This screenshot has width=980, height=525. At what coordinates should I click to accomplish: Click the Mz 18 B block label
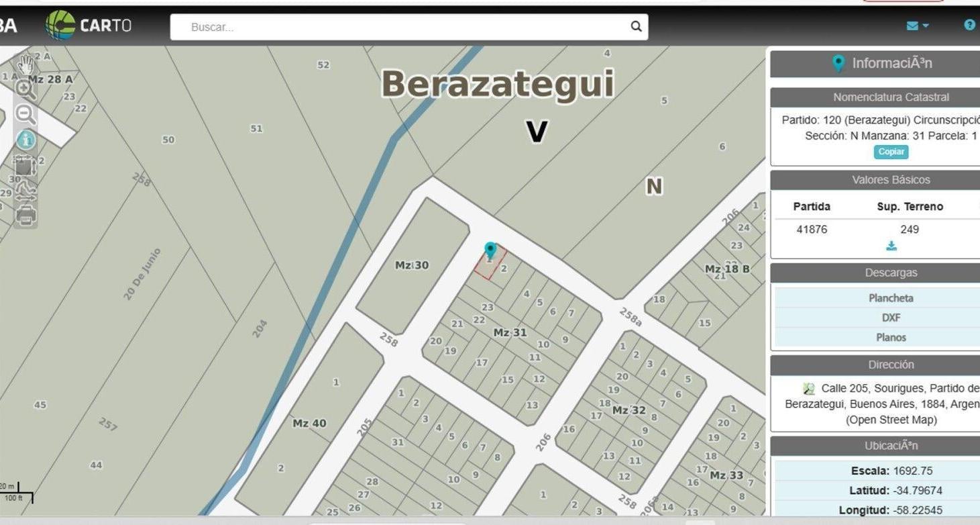point(727,269)
